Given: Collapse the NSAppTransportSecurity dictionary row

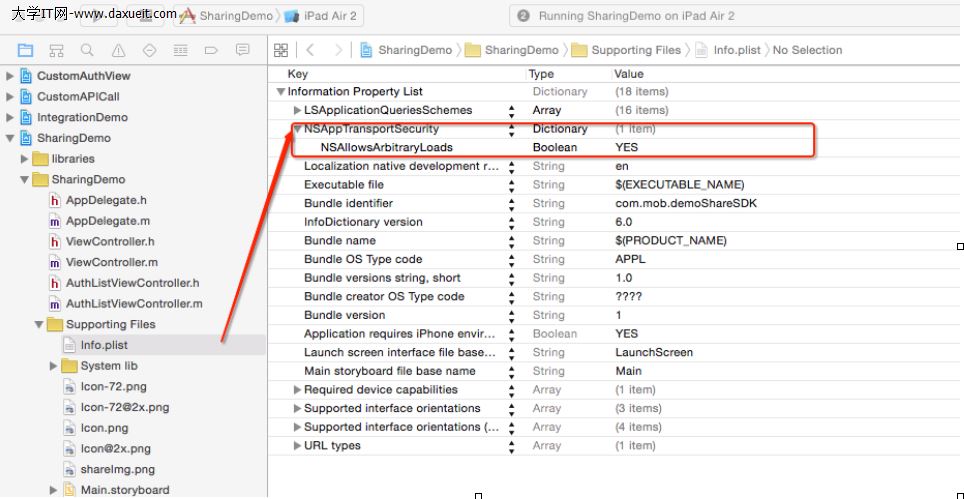Looking at the screenshot, I should (x=297, y=129).
